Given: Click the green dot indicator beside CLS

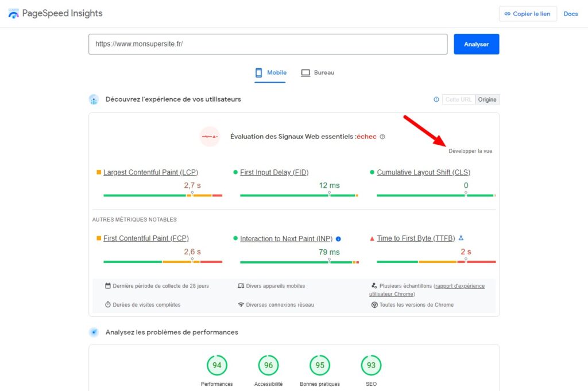Looking at the screenshot, I should coord(372,172).
